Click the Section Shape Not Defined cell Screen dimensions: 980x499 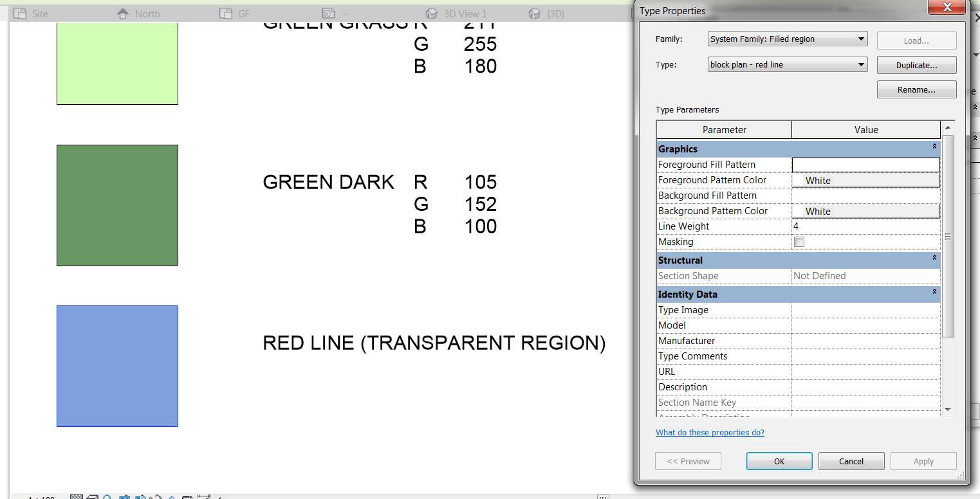coord(866,276)
